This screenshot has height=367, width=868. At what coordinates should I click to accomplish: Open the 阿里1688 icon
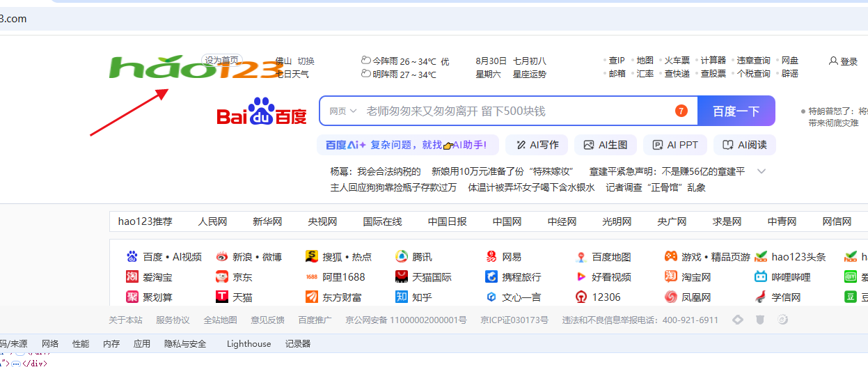coord(312,277)
